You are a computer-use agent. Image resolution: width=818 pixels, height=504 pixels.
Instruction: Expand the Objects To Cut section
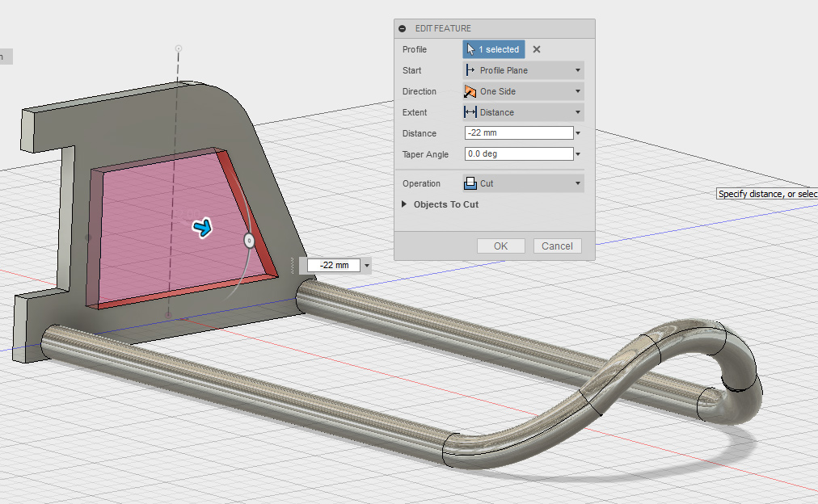[x=405, y=204]
